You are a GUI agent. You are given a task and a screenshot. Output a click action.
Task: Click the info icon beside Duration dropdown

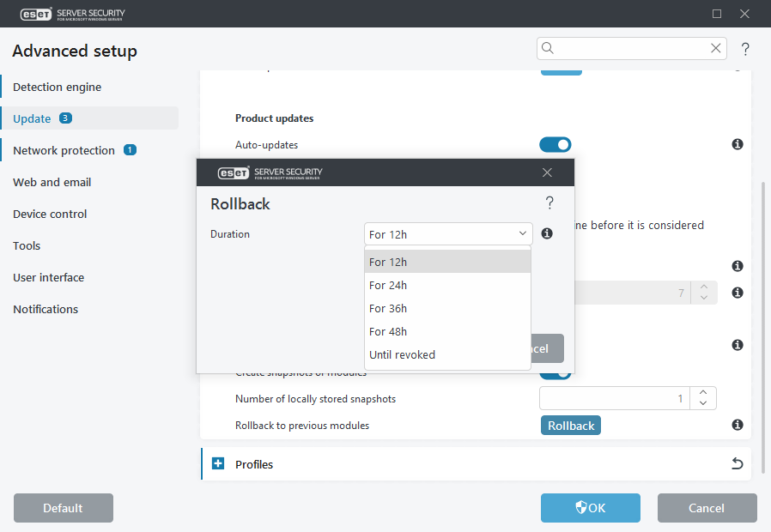pos(547,233)
